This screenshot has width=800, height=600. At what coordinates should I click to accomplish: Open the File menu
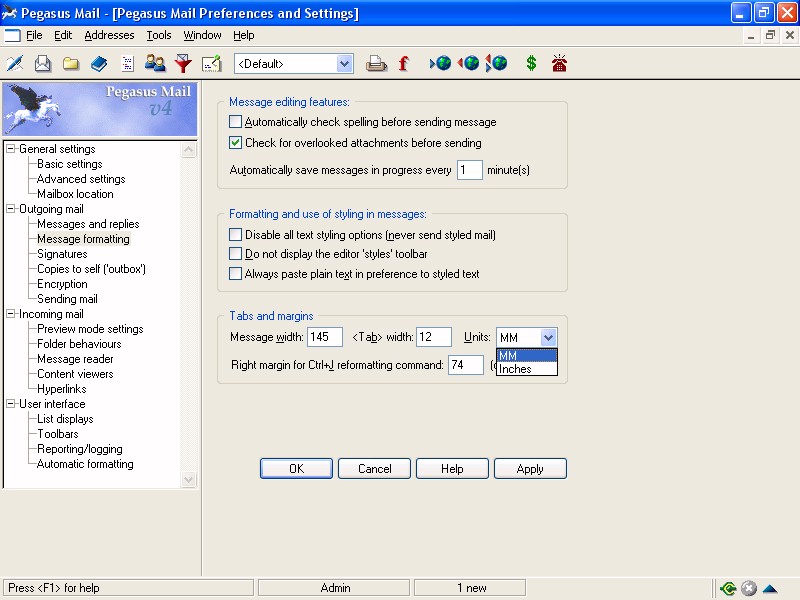coord(34,35)
